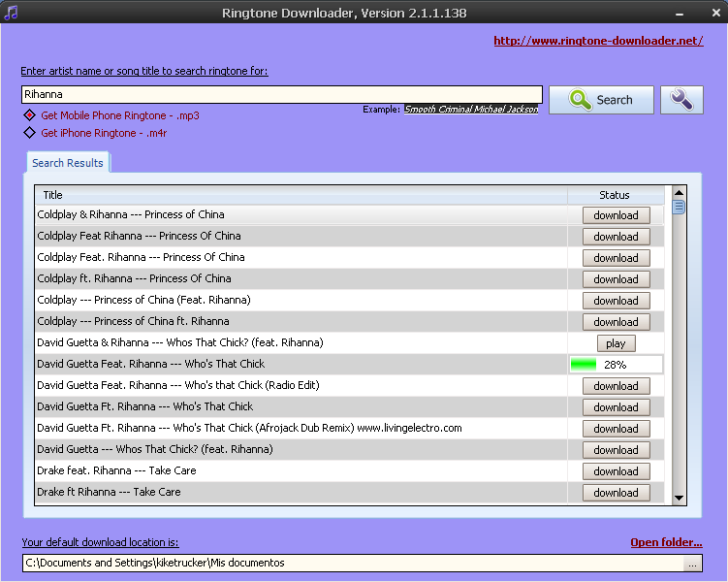Click the Title column header

[301, 195]
